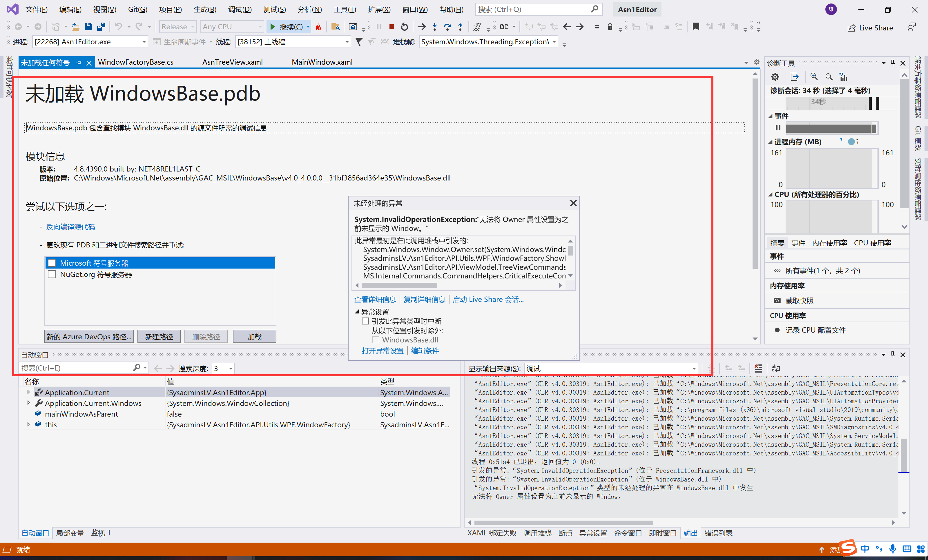The image size is (928, 560).
Task: Check the Microsoft 符号服务器 checkbox
Action: (52, 263)
